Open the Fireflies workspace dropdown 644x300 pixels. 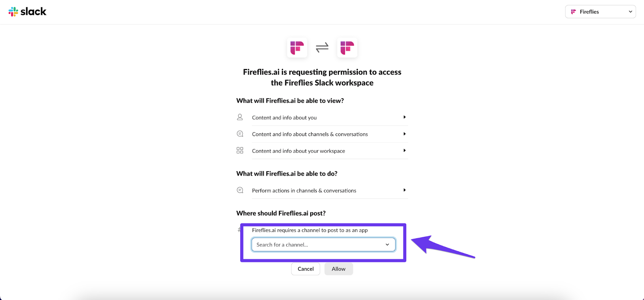point(601,12)
